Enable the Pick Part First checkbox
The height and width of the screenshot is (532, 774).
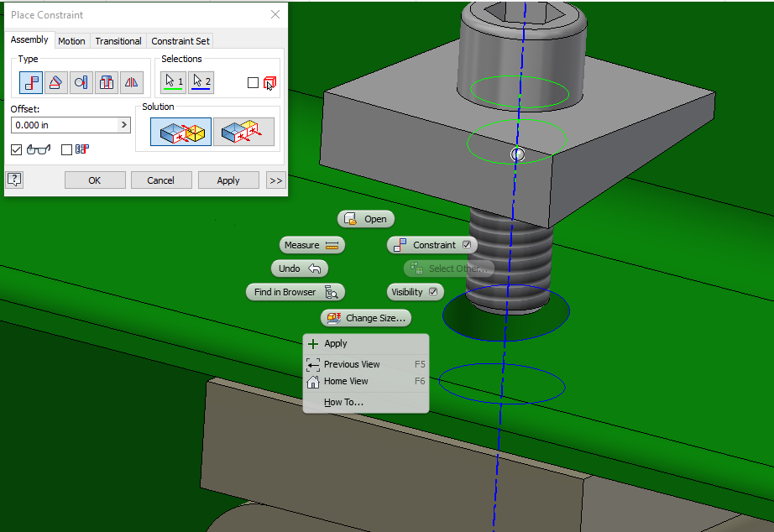254,81
